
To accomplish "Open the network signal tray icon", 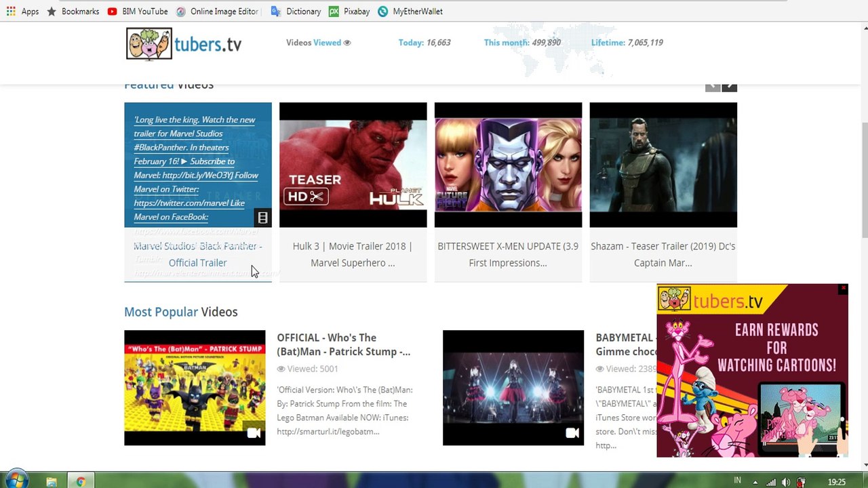I will [x=771, y=482].
